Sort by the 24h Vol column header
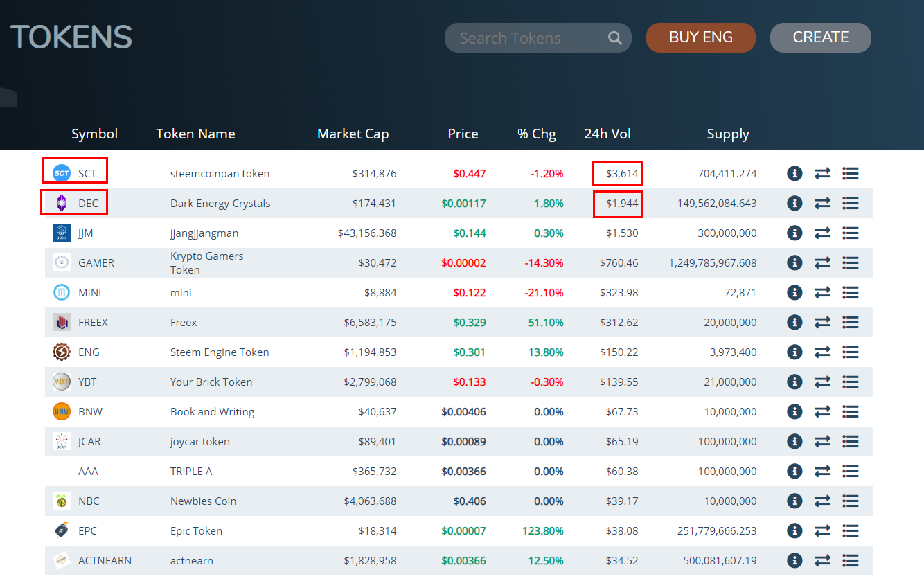Viewport: 924px width, 581px height. pyautogui.click(x=607, y=134)
